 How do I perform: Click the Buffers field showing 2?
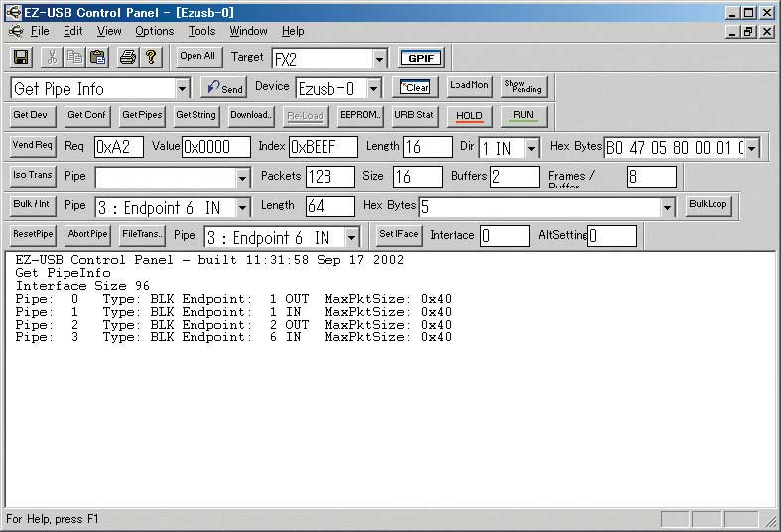[514, 177]
